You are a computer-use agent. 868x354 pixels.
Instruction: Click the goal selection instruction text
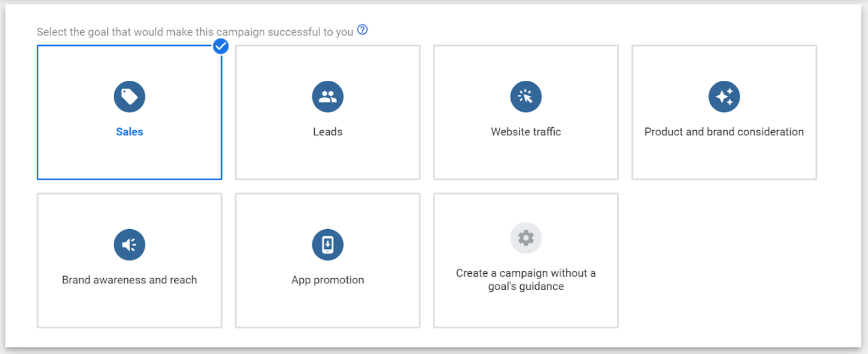pyautogui.click(x=195, y=31)
